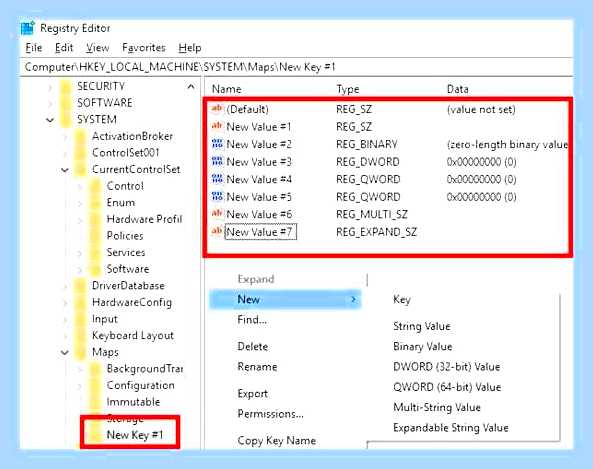Click the Registry Editor app icon

[28, 28]
